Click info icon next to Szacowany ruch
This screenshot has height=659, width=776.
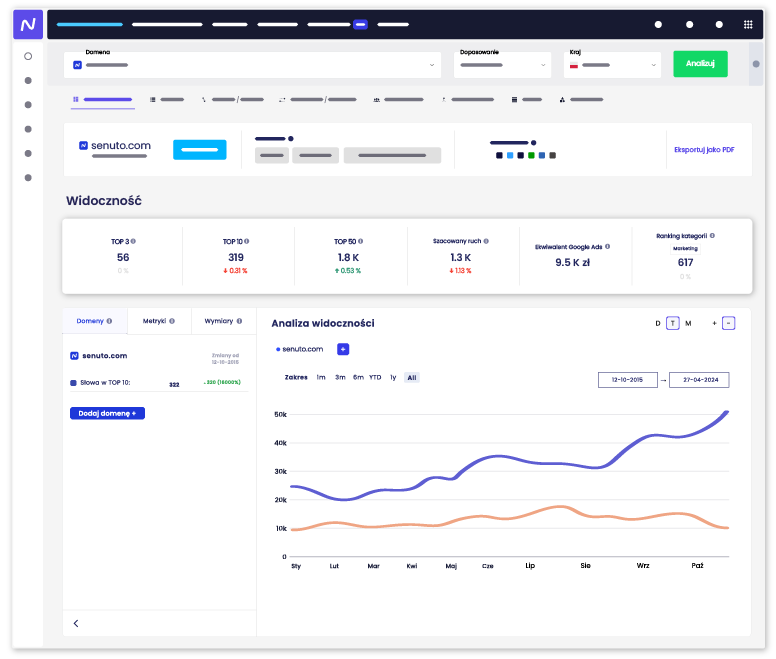(x=486, y=241)
